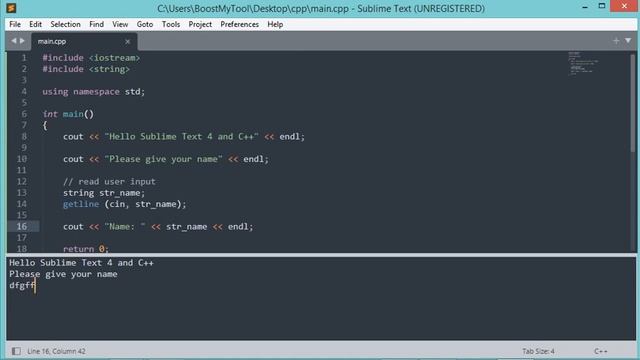
Task: Close the main.cpp tab
Action: pos(127,42)
